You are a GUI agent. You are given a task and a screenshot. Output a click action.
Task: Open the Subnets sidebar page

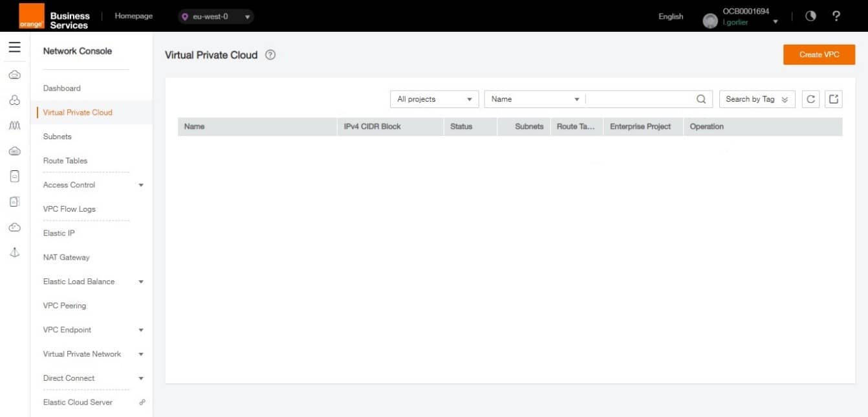point(58,137)
